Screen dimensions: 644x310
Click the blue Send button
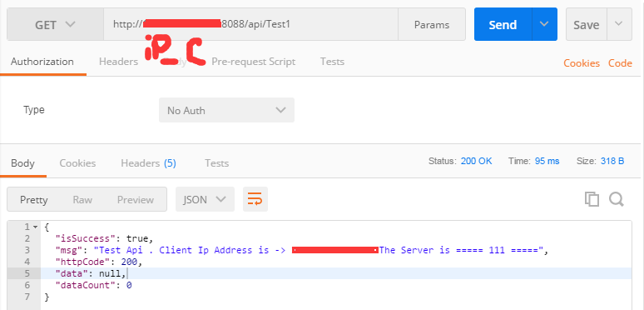[x=503, y=24]
